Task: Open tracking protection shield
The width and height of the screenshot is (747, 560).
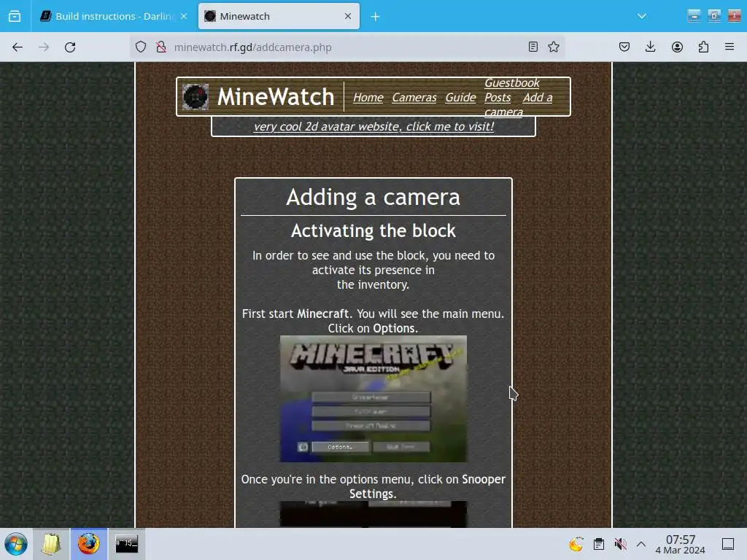Action: pos(141,47)
